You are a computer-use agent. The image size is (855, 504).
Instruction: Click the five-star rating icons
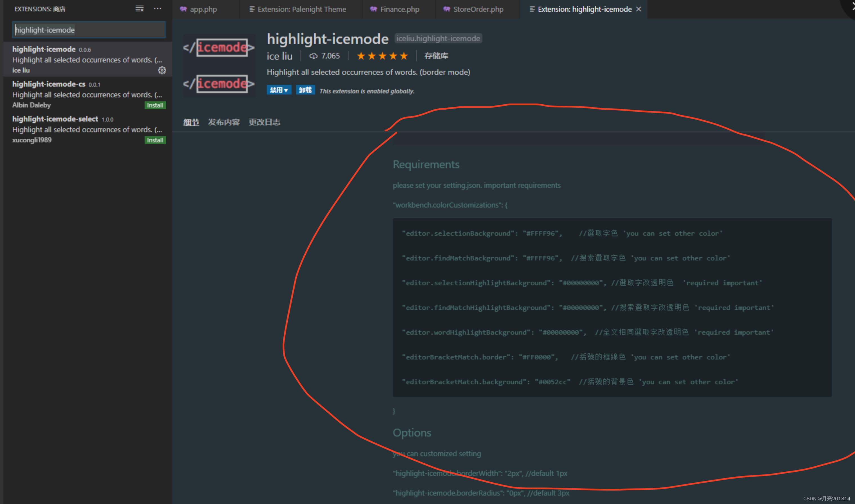coord(382,56)
